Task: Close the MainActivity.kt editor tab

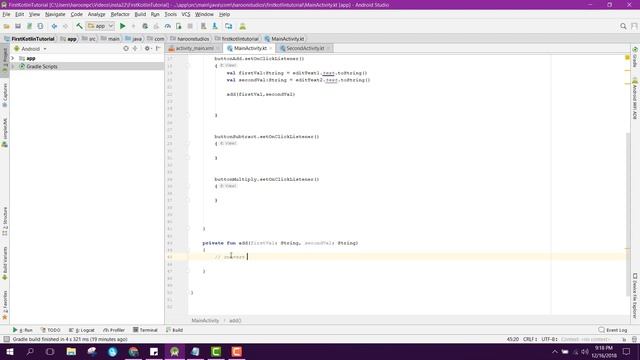Action: 271,48
